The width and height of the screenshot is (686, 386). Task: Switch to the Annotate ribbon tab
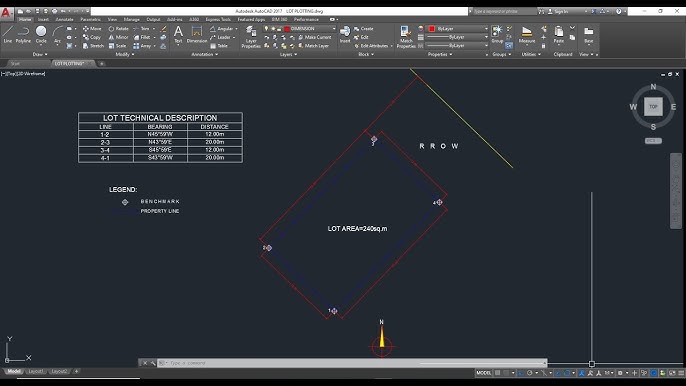click(x=64, y=19)
